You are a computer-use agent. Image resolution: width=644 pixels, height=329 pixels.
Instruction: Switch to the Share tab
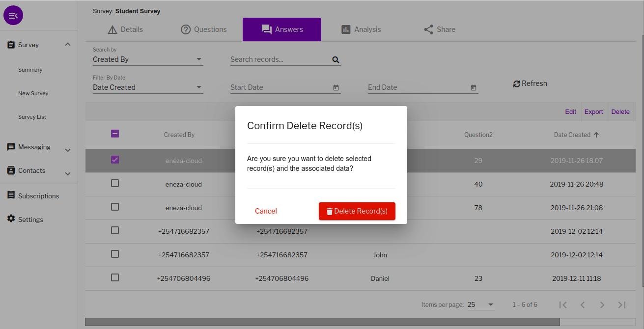[x=440, y=29]
